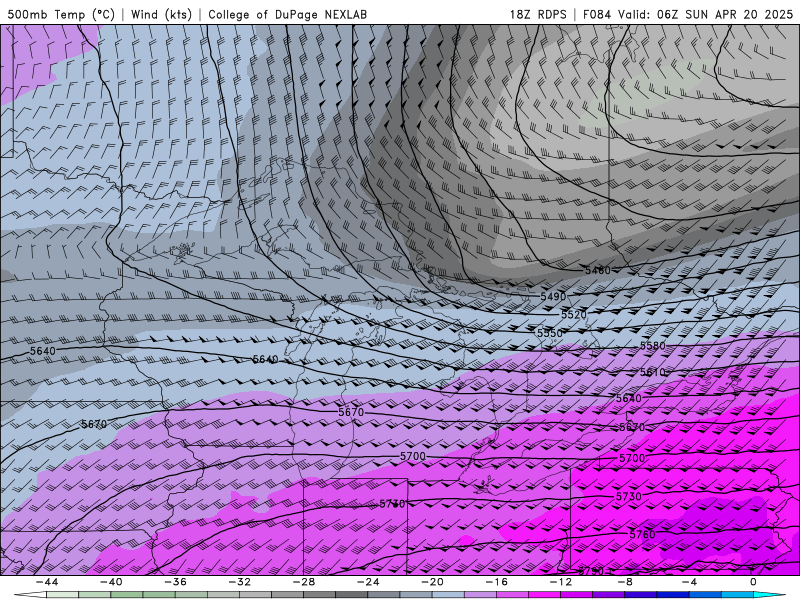
Task: Click the -8 colorbar scale value
Action: (x=625, y=582)
